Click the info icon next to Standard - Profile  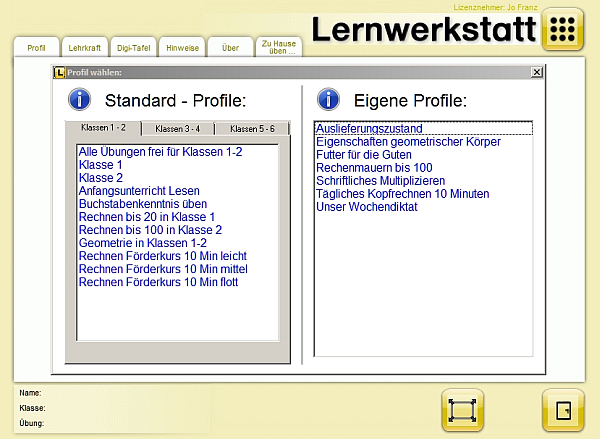click(79, 99)
